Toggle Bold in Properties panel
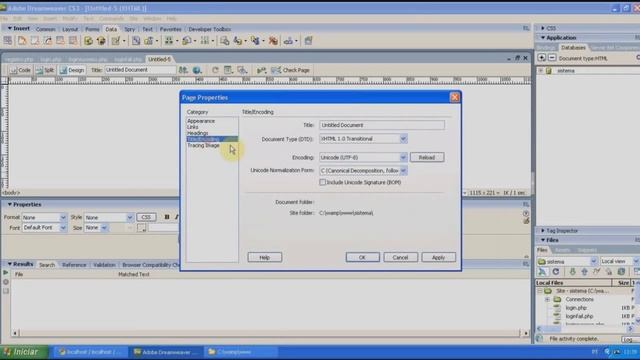The width and height of the screenshot is (640, 360). click(167, 217)
